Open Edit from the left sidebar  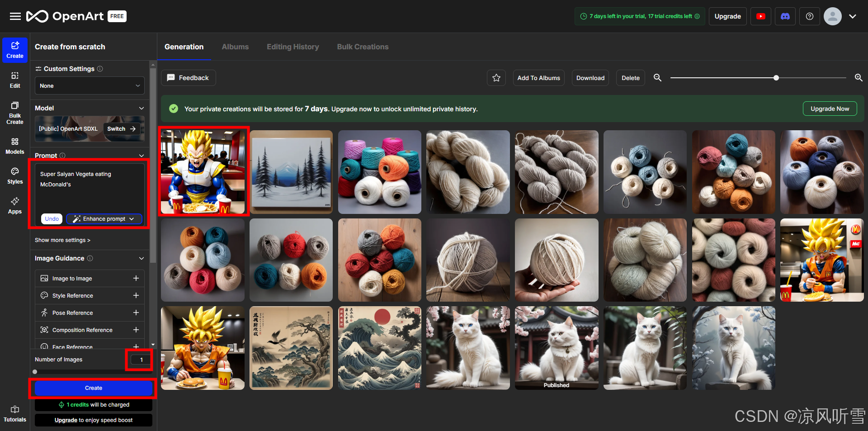pos(15,80)
